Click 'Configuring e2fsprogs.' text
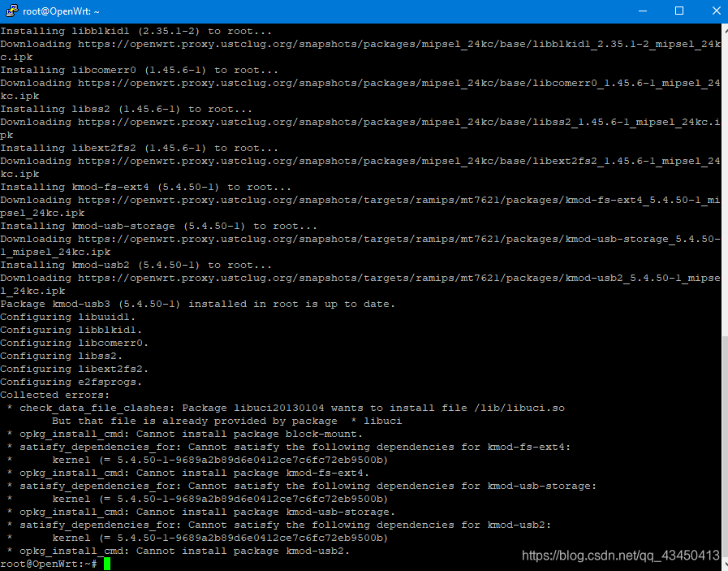 (x=71, y=382)
